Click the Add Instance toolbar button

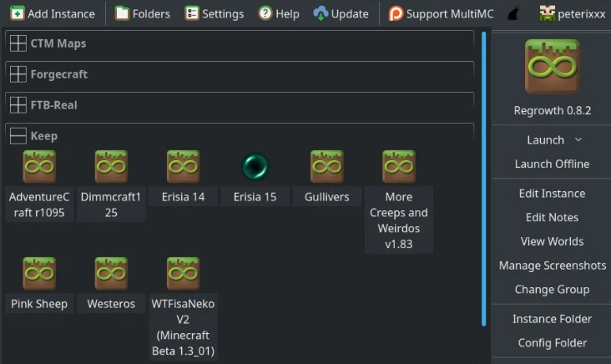(53, 13)
